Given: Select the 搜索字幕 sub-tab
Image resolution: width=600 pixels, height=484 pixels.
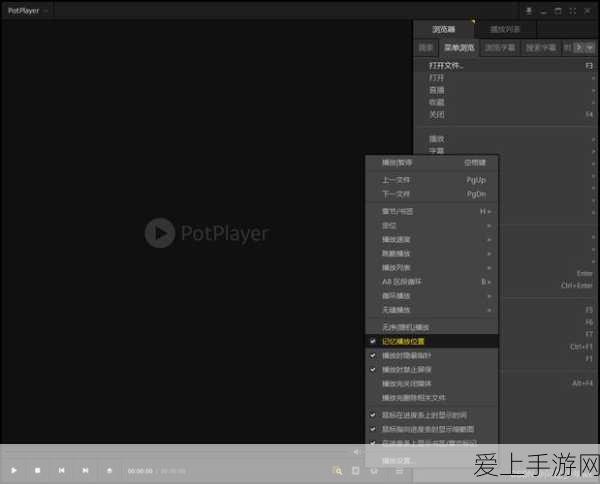Looking at the screenshot, I should coord(541,47).
